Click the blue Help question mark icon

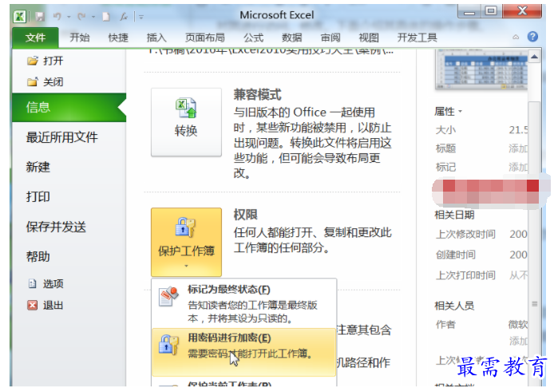point(532,37)
